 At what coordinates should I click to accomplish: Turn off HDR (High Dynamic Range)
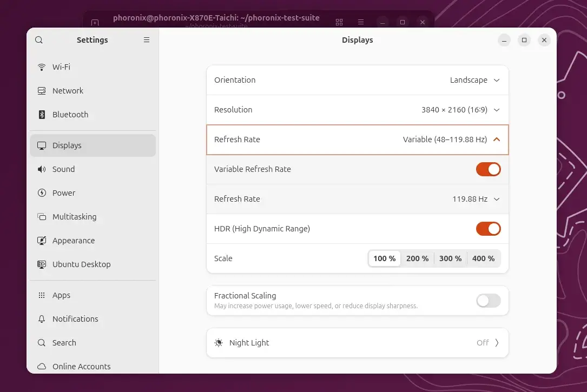488,229
